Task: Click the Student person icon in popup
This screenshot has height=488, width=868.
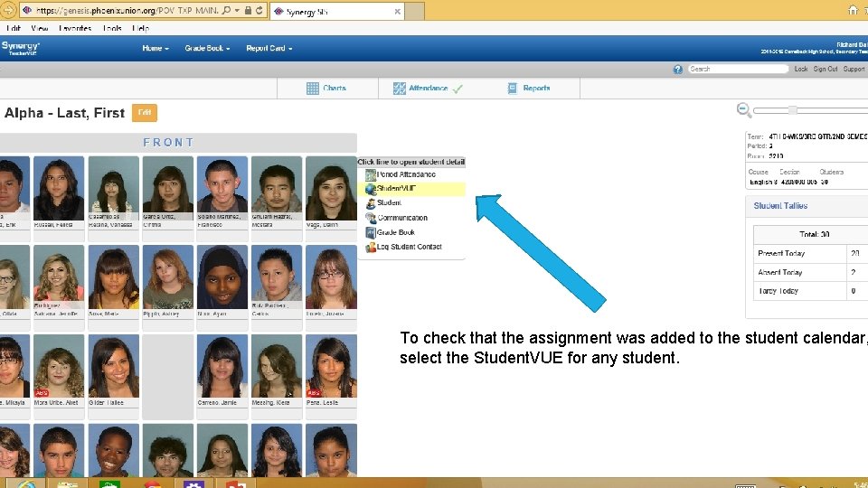Action: (371, 203)
